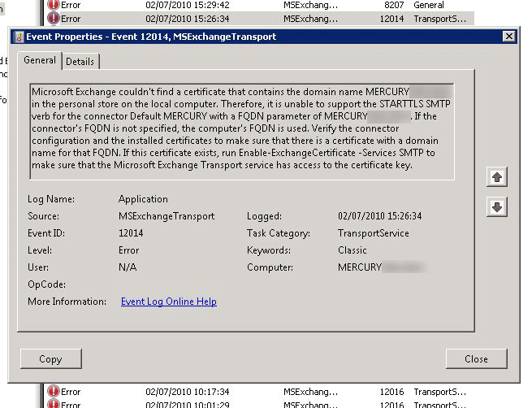Viewport: 532px width, 408px height.
Task: Open the Event Log Online Help link
Action: [169, 302]
